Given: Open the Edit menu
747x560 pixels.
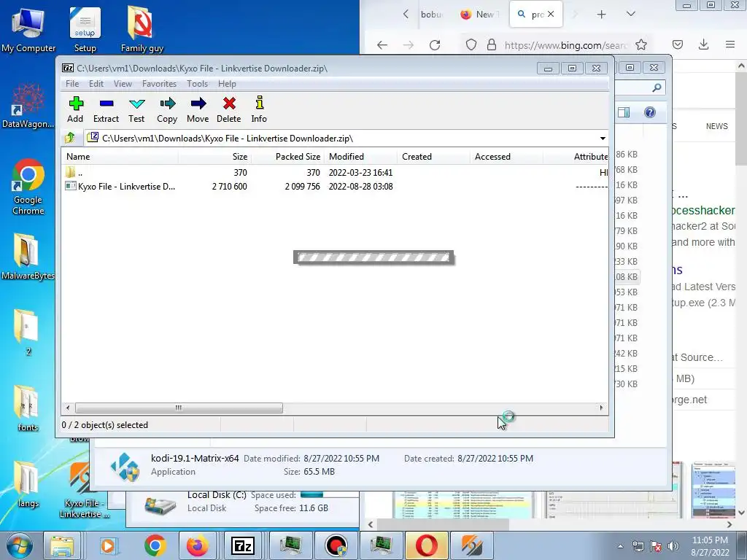Looking at the screenshot, I should pos(96,84).
